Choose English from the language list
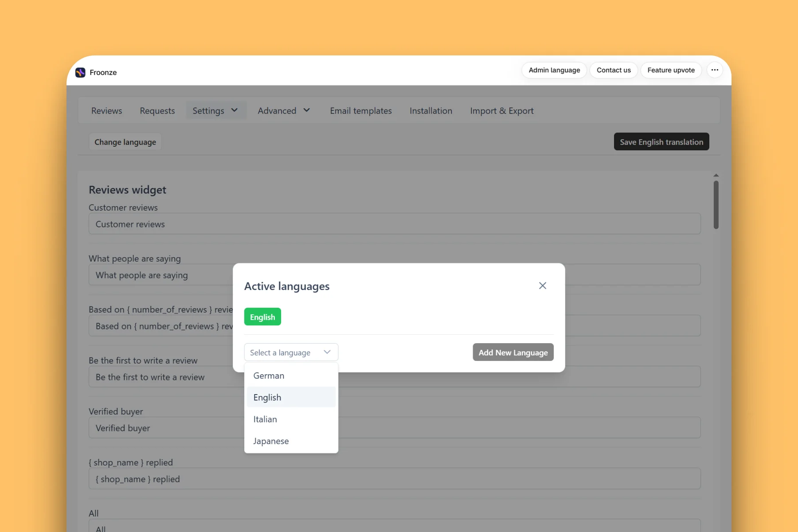This screenshot has width=798, height=532. click(x=291, y=397)
